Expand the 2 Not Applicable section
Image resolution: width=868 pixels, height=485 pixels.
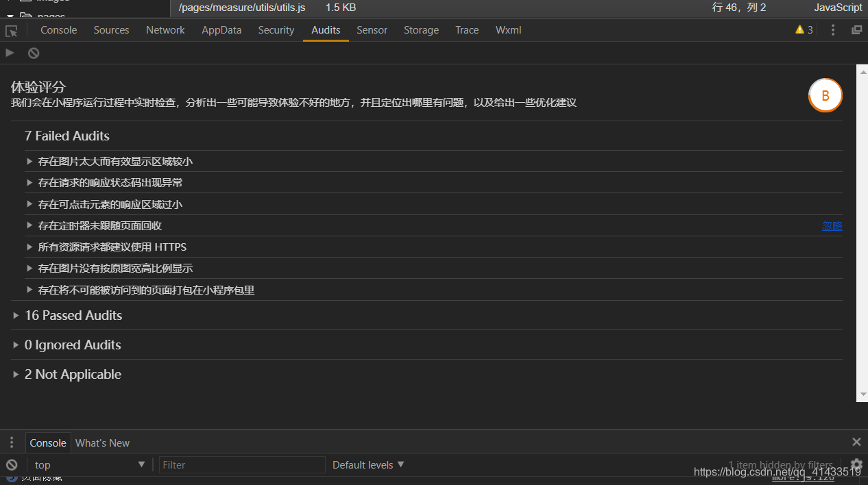(426, 374)
